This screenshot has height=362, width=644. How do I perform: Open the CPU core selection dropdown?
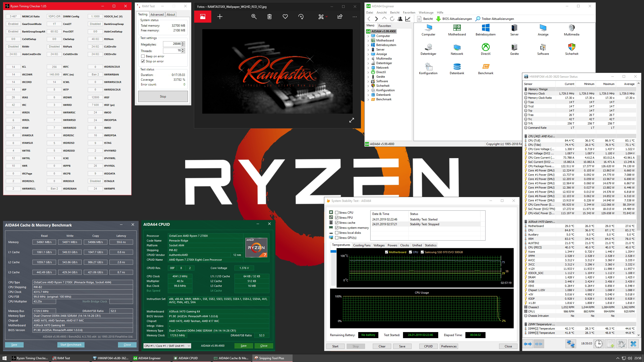[x=167, y=346]
